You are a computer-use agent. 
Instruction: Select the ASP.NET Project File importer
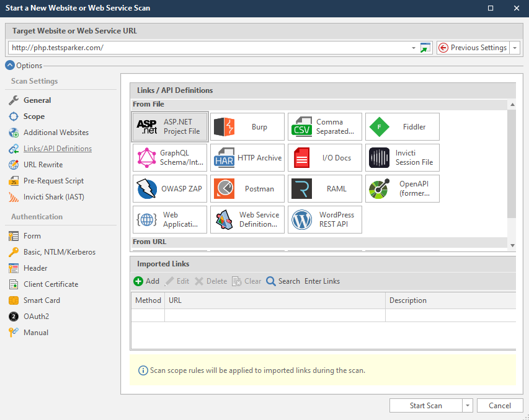(170, 127)
